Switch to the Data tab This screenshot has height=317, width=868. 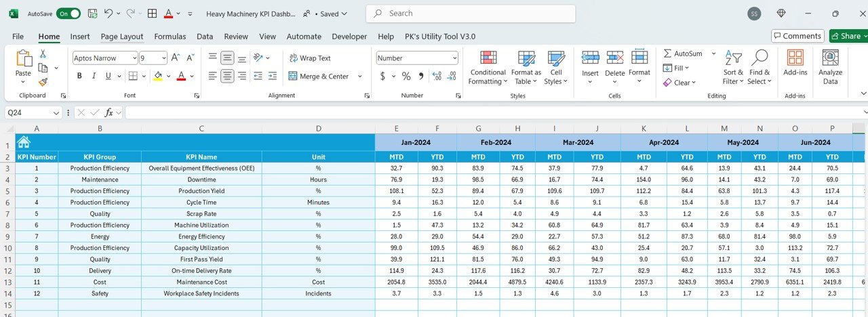(x=205, y=37)
